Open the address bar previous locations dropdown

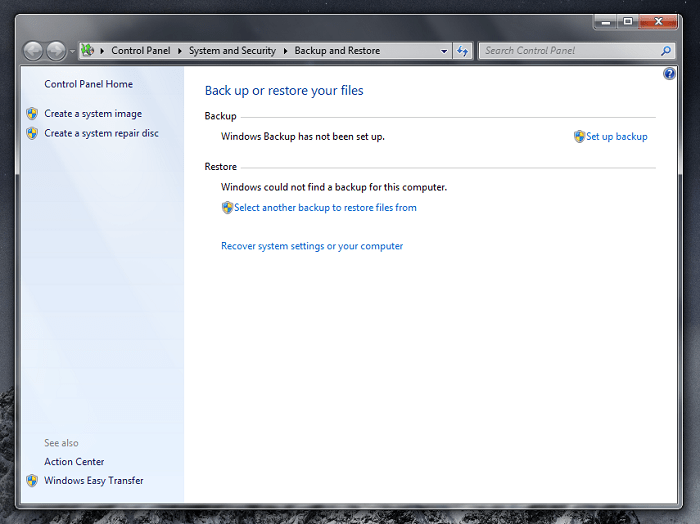click(x=445, y=50)
